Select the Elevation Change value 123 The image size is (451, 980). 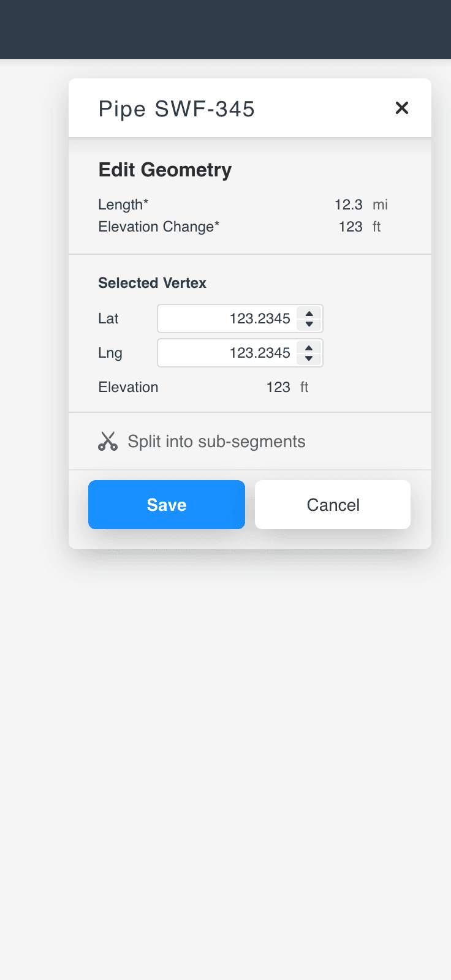point(351,227)
